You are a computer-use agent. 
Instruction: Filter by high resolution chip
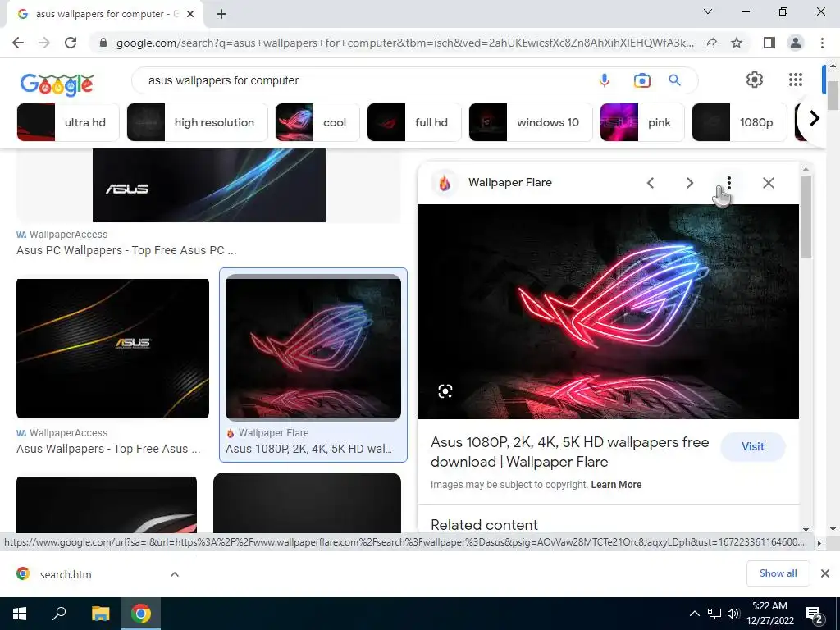click(197, 122)
